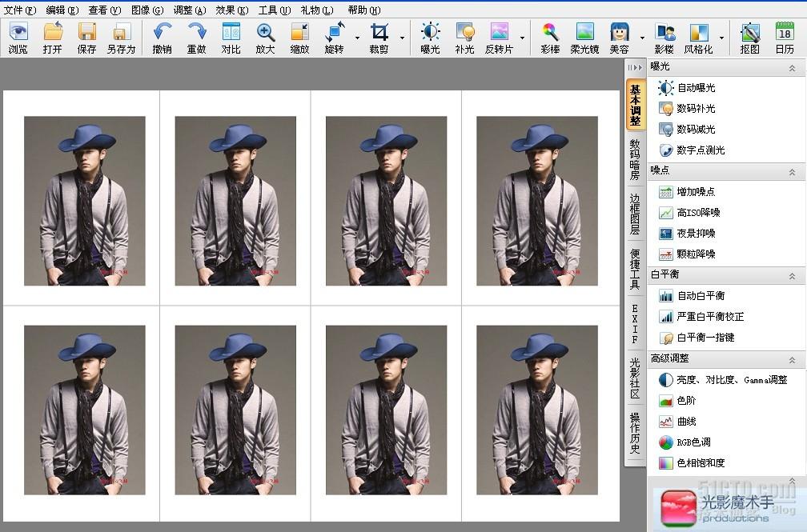807x532 pixels.
Task: Click the 打开 open file icon
Action: [53, 38]
